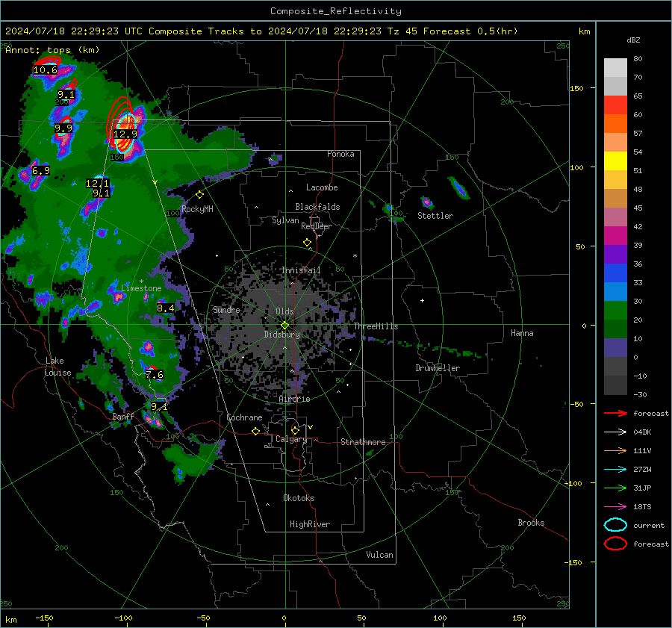Click the green 31JP arrow legend icon
This screenshot has width=672, height=628.
click(615, 488)
